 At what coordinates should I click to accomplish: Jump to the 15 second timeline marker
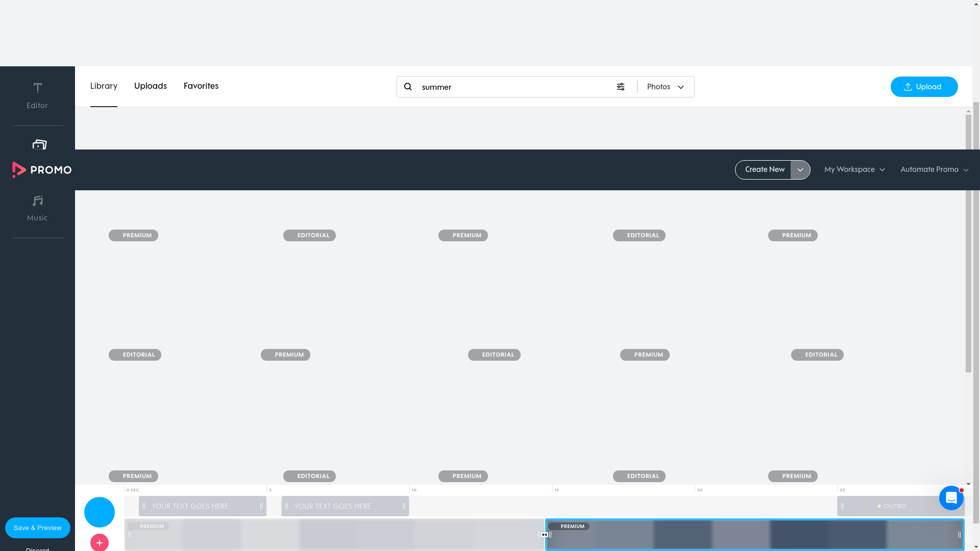[x=556, y=490]
